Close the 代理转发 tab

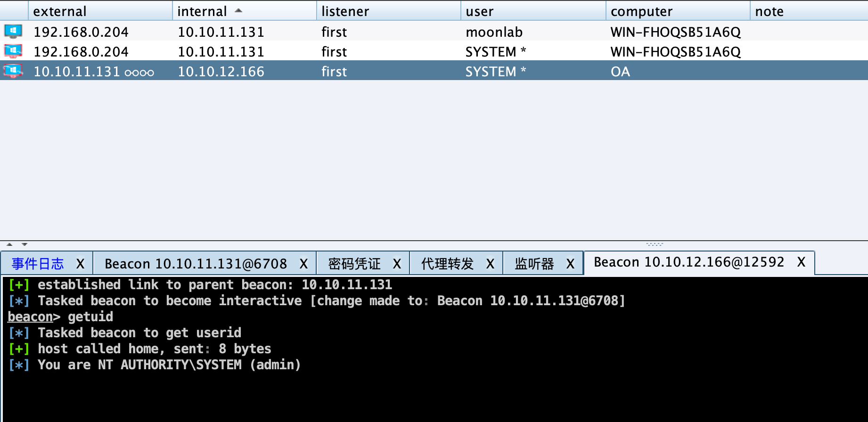click(x=491, y=264)
